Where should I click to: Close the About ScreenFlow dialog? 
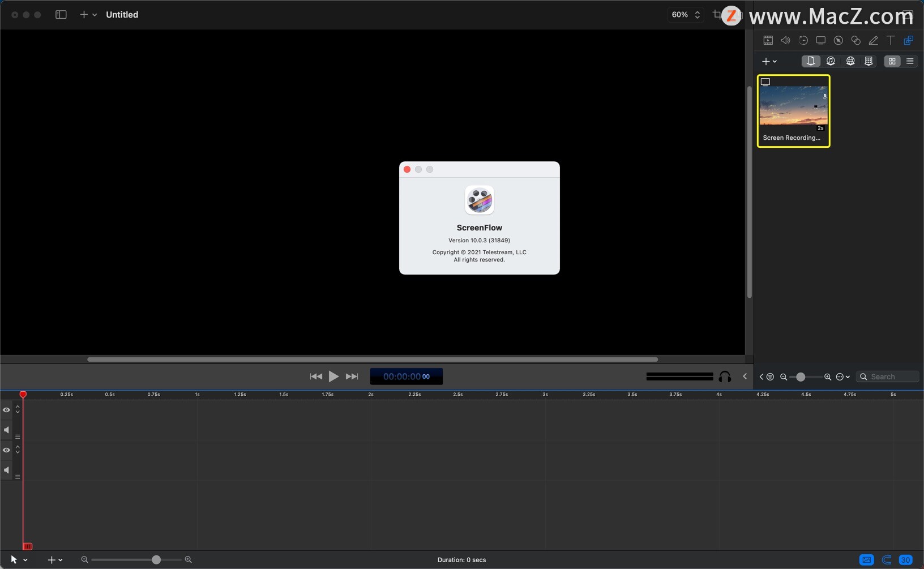(407, 169)
